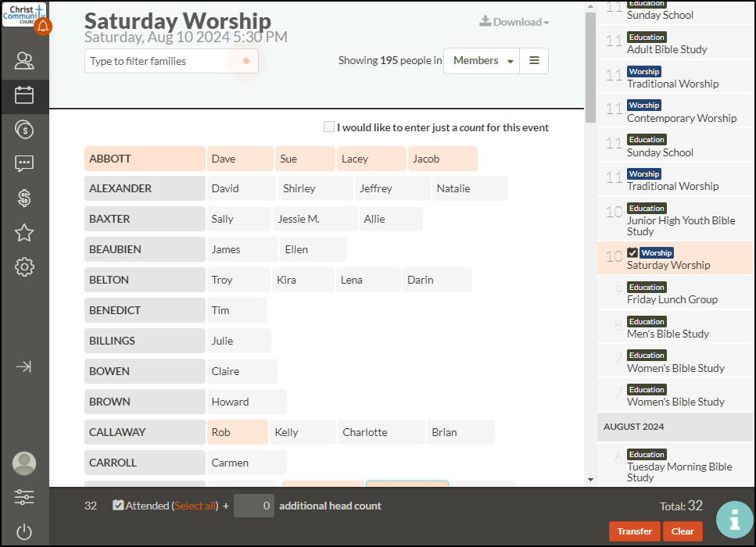Viewport: 756px width, 547px height.
Task: Click the expand sidebar arrow icon
Action: tap(24, 366)
